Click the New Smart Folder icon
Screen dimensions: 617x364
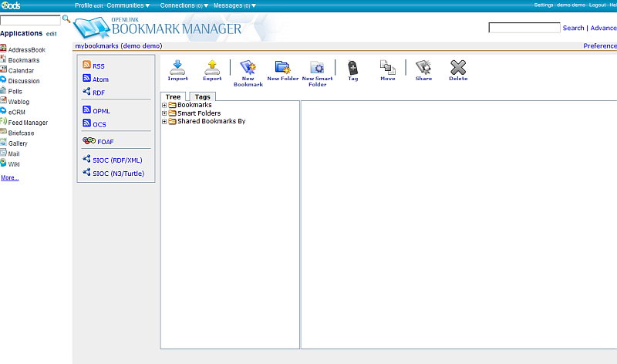317,68
